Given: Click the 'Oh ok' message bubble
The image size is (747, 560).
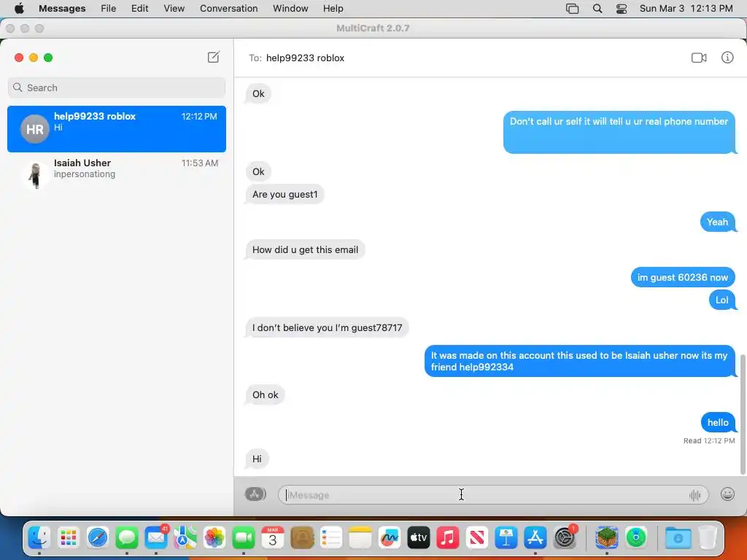Looking at the screenshot, I should pyautogui.click(x=265, y=394).
